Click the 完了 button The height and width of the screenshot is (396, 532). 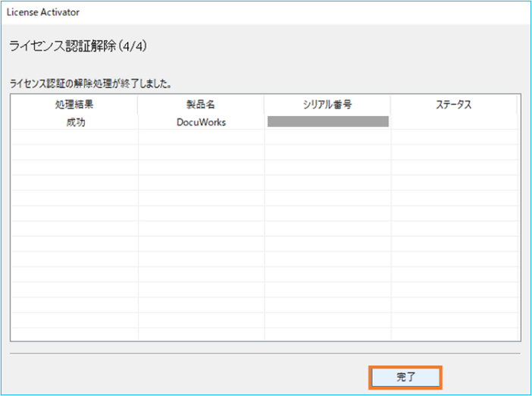click(405, 376)
